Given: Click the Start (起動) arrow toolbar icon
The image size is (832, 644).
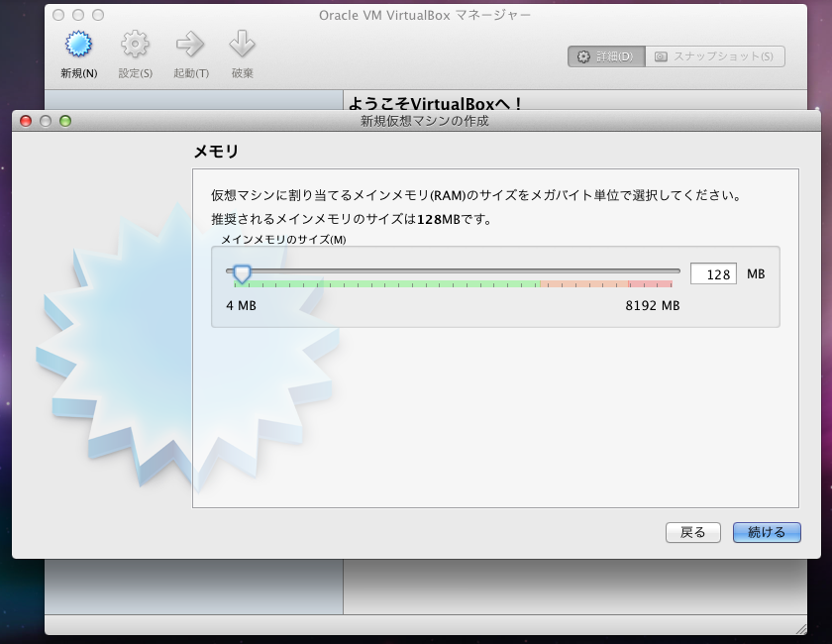Looking at the screenshot, I should [x=190, y=44].
